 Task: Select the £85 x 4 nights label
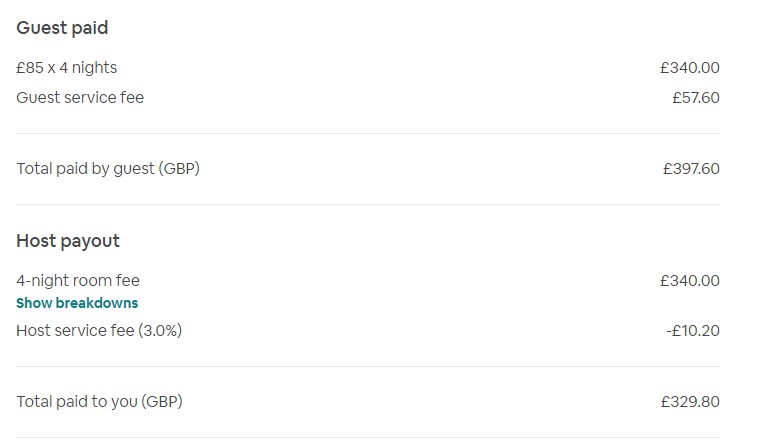pyautogui.click(x=67, y=68)
